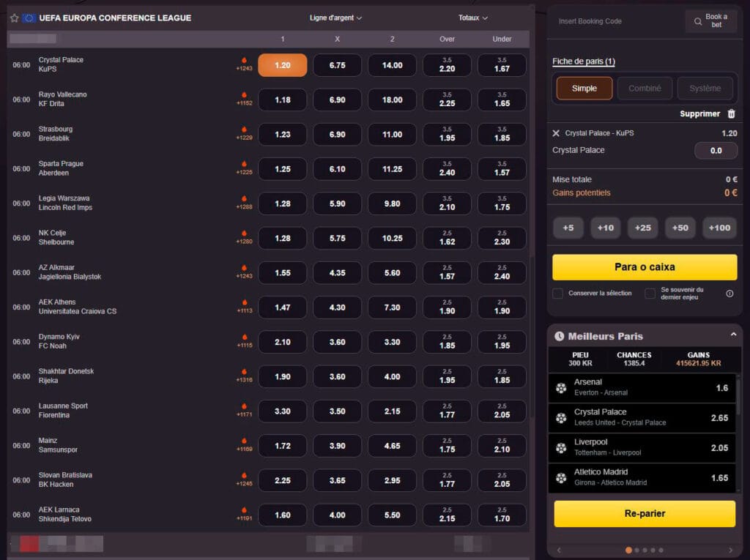The width and height of the screenshot is (750, 560).
Task: Click the football icon beside Girona - Atletico Madrid
Action: click(x=561, y=478)
